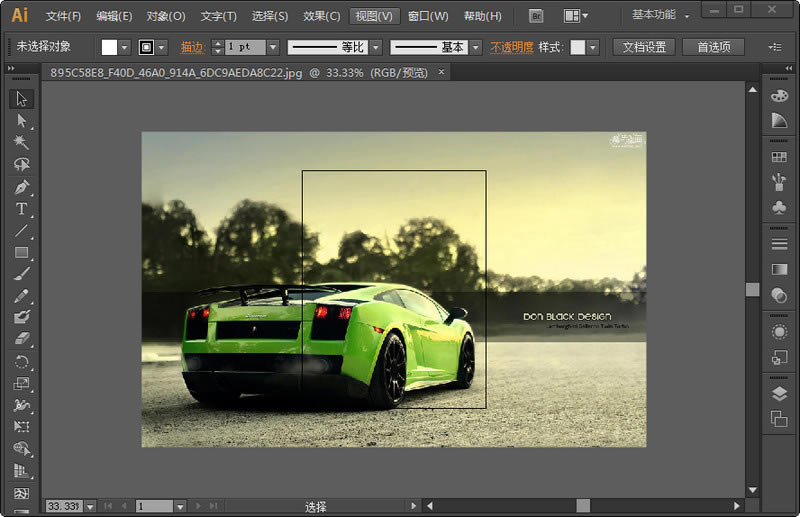Select the Pen tool
Image resolution: width=800 pixels, height=517 pixels.
(21, 187)
